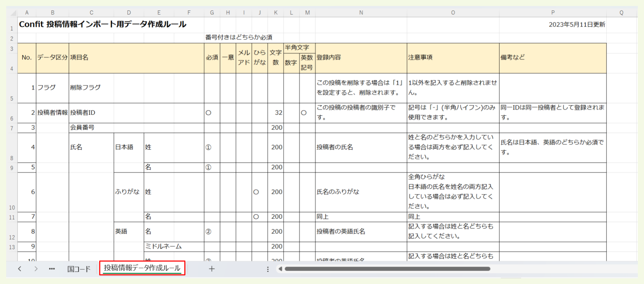
Task: Select column Q header
Action: tap(621, 13)
